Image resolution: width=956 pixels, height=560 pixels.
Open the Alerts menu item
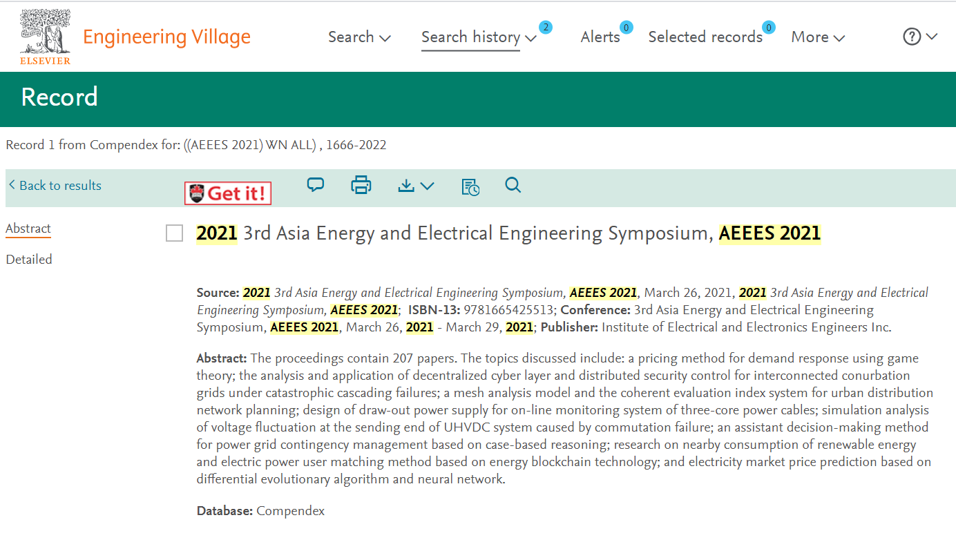[600, 37]
